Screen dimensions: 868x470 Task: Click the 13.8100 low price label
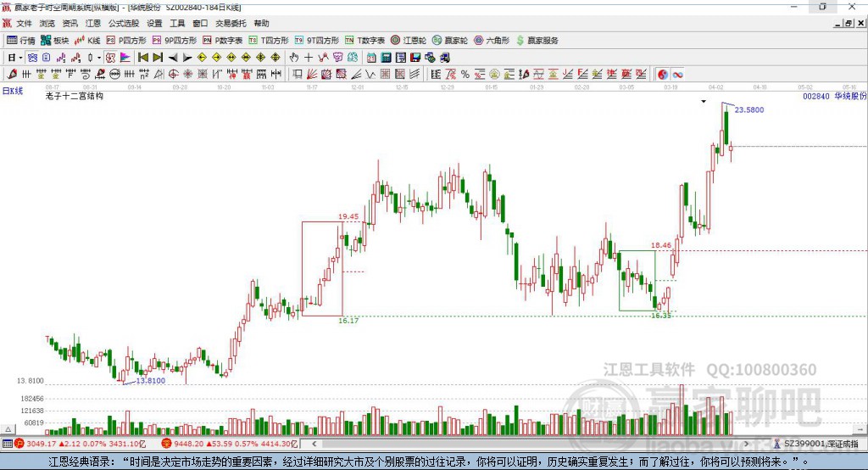click(x=151, y=381)
